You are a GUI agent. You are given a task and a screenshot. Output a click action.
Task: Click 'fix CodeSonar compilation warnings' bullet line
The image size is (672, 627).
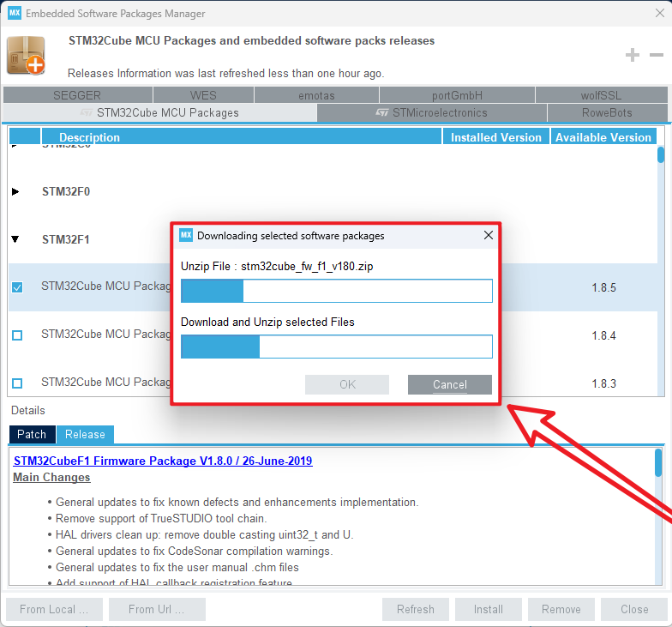click(194, 551)
